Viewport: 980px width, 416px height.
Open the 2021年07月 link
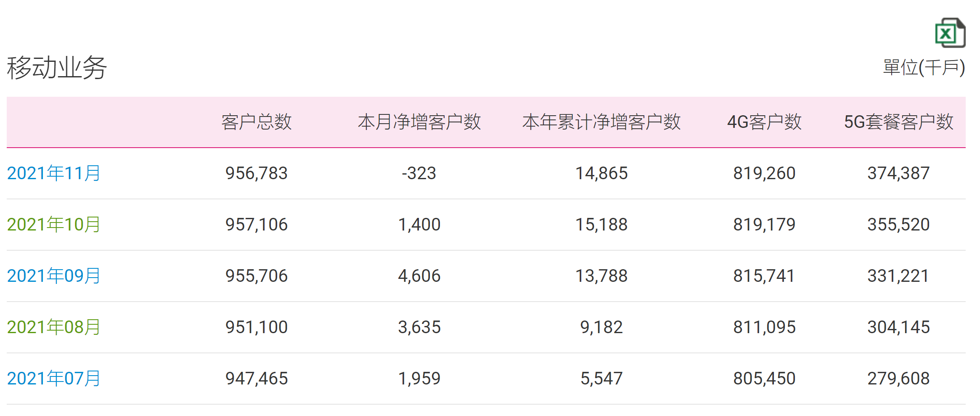point(54,379)
